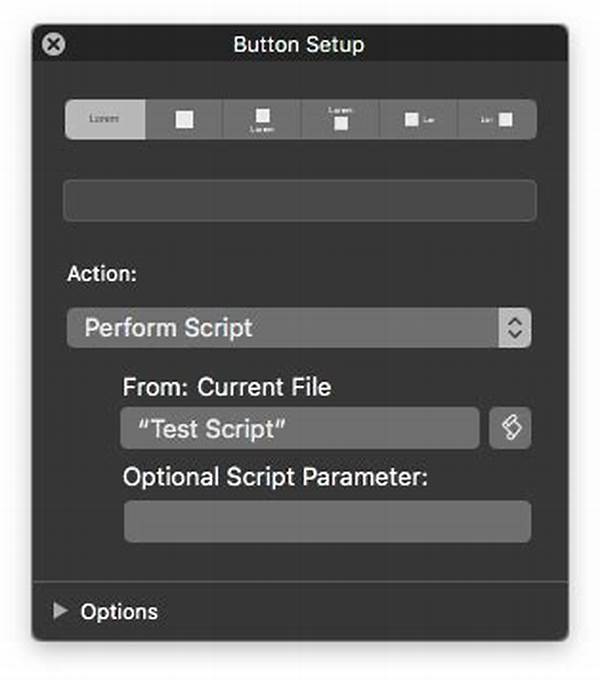Screen dimensions: 600x680
Task: Click the 'Optional Script Parameter:' label
Action: (x=275, y=477)
